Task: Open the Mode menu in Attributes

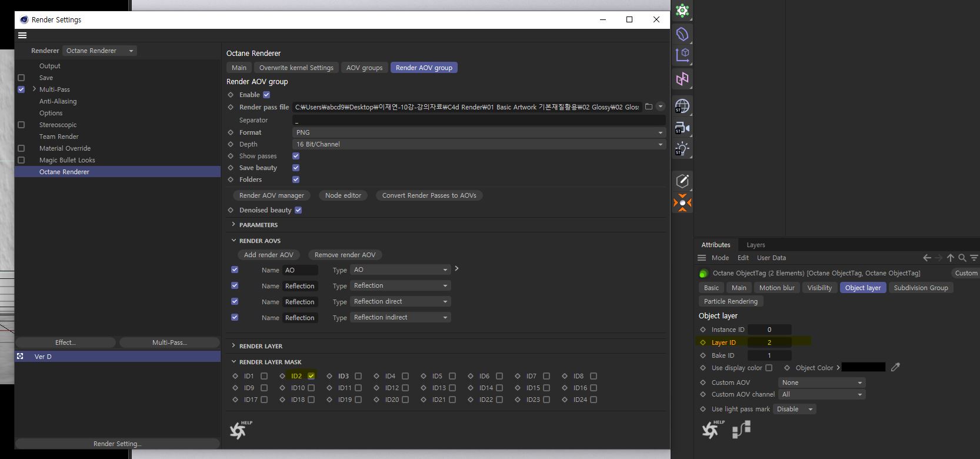Action: coord(720,258)
